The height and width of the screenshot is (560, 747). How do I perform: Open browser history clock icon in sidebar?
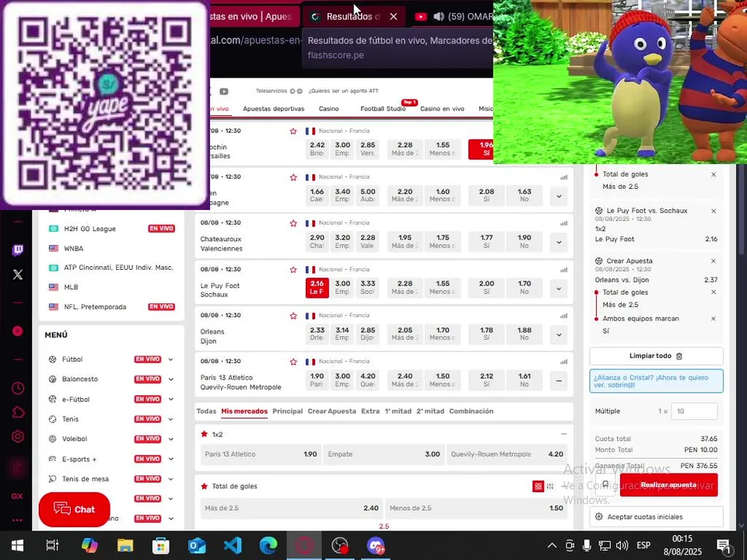pyautogui.click(x=18, y=388)
